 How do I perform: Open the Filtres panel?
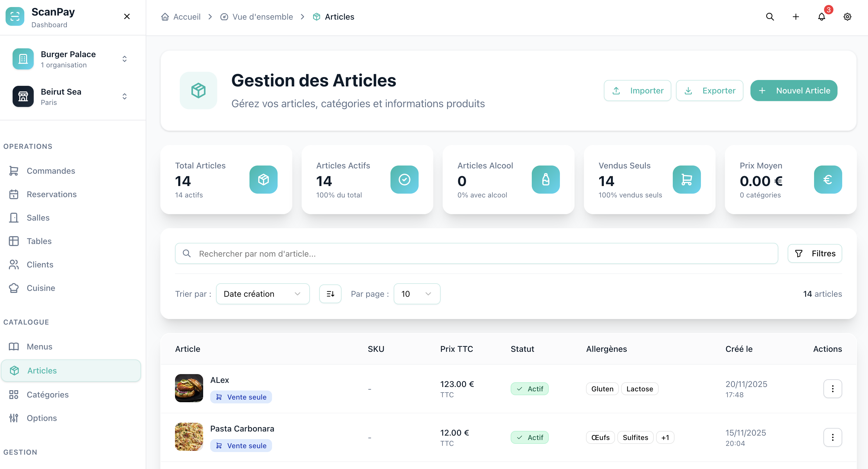(x=815, y=253)
